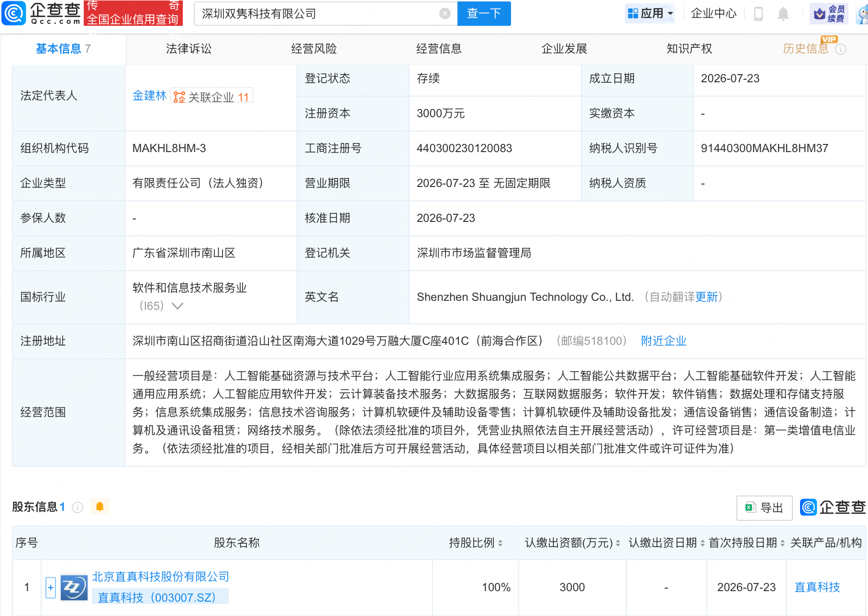Click the related companies network icon
Viewport: 868px width, 616px height.
(x=179, y=97)
